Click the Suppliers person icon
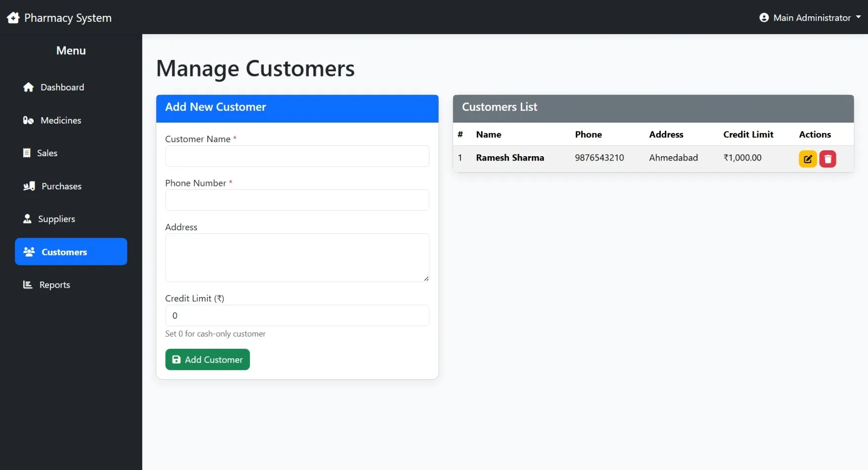The width and height of the screenshot is (868, 470). pyautogui.click(x=28, y=218)
